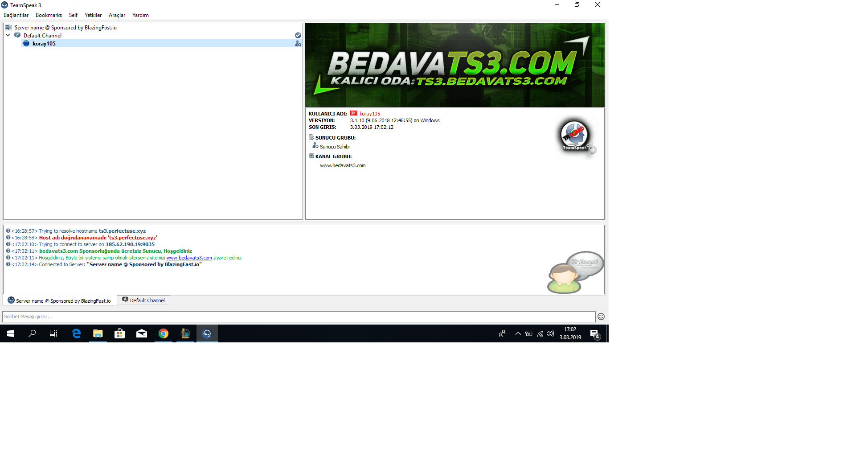The width and height of the screenshot is (868, 469).
Task: Click the BEDAVATS3.COM banner image
Action: coord(455,65)
